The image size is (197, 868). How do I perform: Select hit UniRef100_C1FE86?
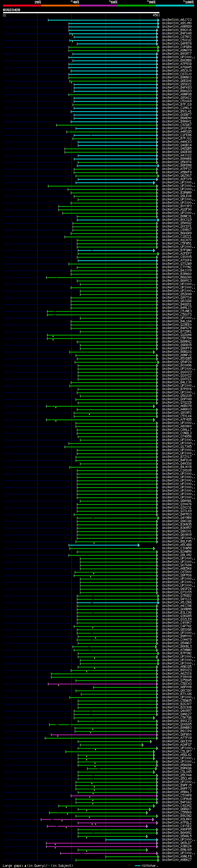[177, 135]
